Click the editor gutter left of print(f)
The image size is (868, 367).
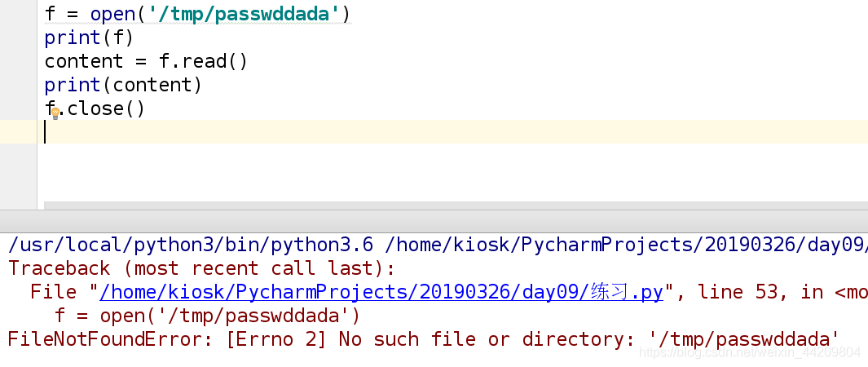(x=18, y=38)
